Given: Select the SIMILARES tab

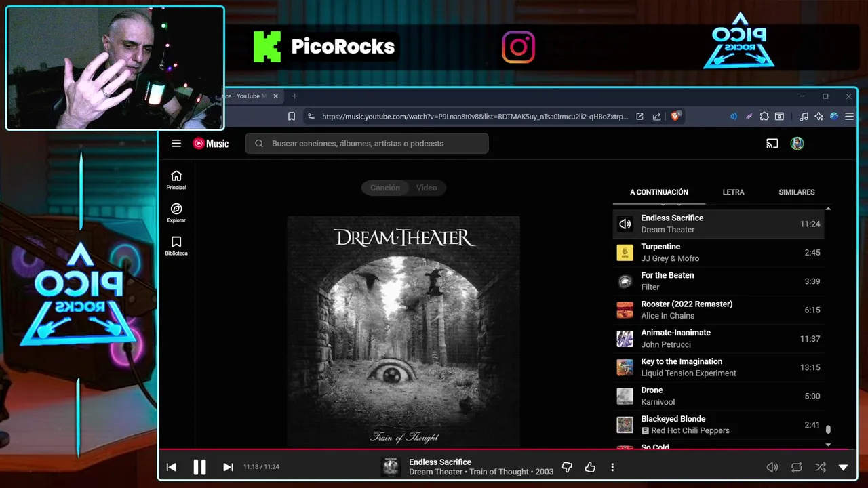Looking at the screenshot, I should click(x=797, y=192).
